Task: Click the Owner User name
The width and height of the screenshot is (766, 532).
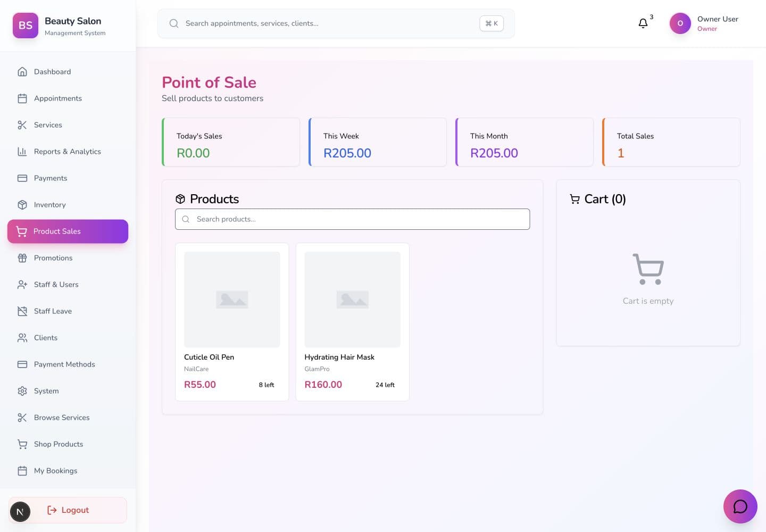Action: (x=718, y=19)
